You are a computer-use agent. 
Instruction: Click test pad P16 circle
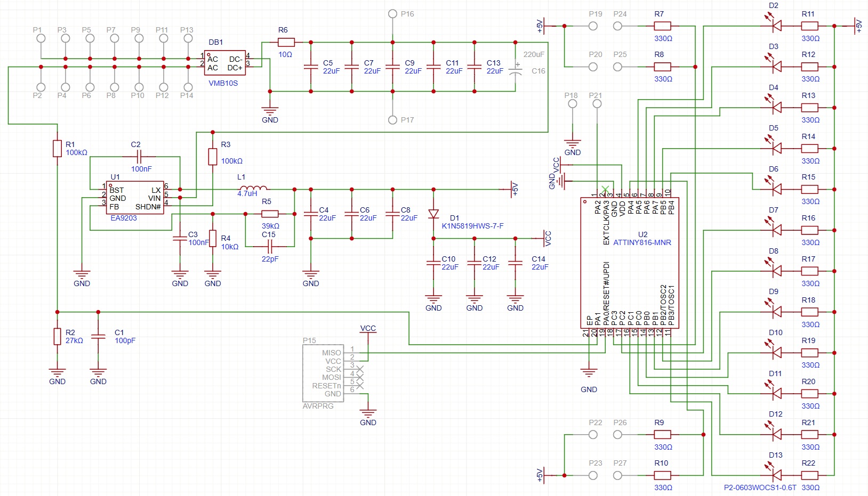click(x=392, y=13)
